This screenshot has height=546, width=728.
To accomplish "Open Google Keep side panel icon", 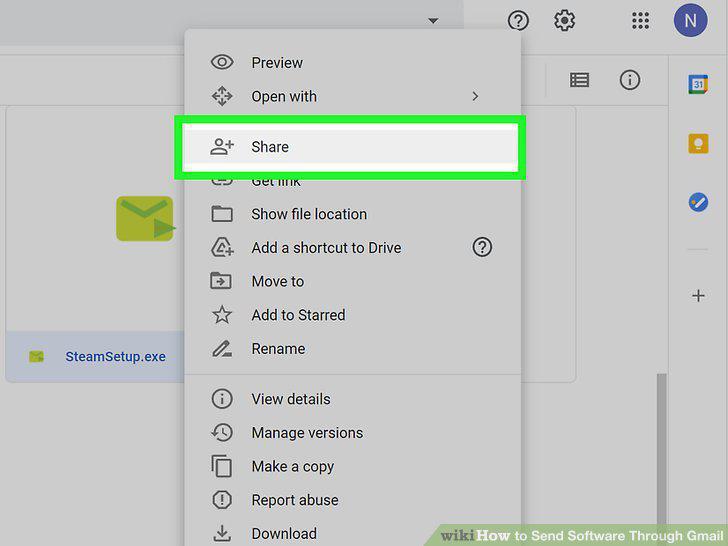I will click(698, 143).
